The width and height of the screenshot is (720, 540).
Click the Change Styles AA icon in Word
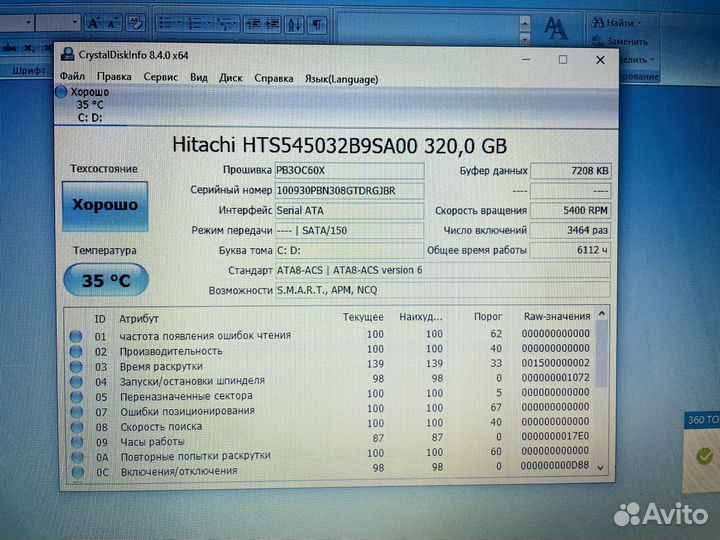pos(555,28)
